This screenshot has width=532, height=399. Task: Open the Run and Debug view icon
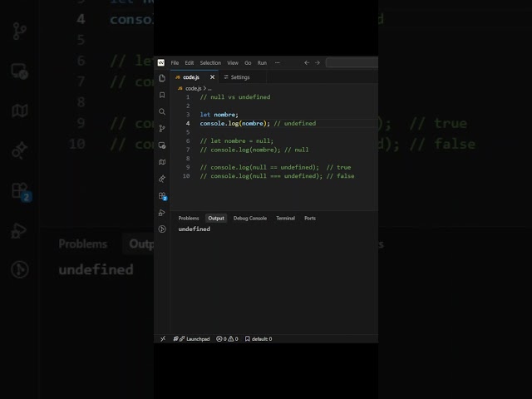pos(162,213)
